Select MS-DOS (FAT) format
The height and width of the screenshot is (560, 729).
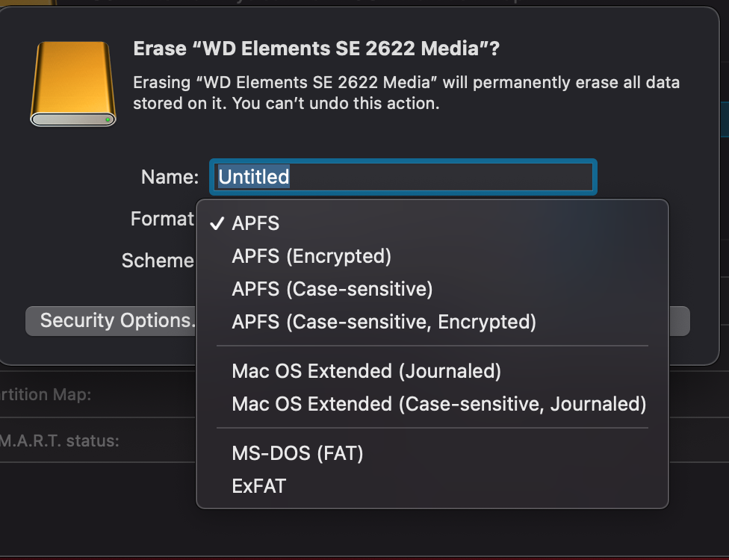coord(432,453)
